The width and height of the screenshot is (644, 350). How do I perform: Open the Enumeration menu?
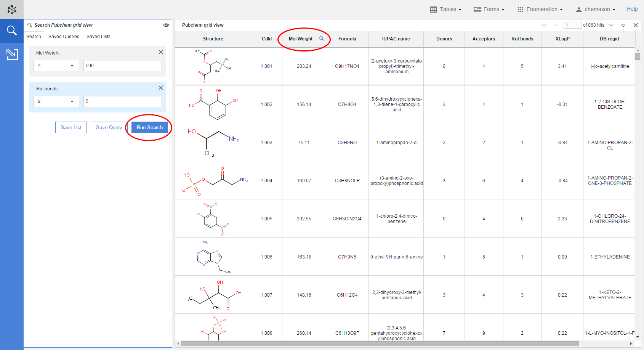540,9
